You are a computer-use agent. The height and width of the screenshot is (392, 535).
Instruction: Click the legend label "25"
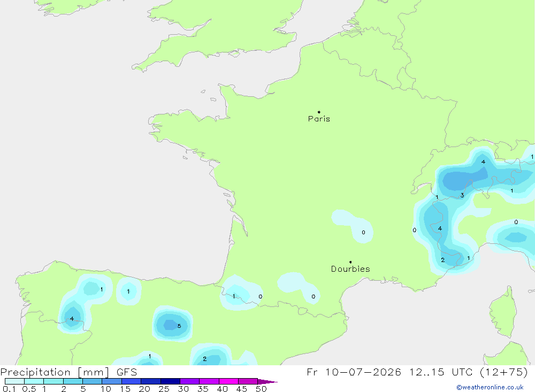[164, 389]
